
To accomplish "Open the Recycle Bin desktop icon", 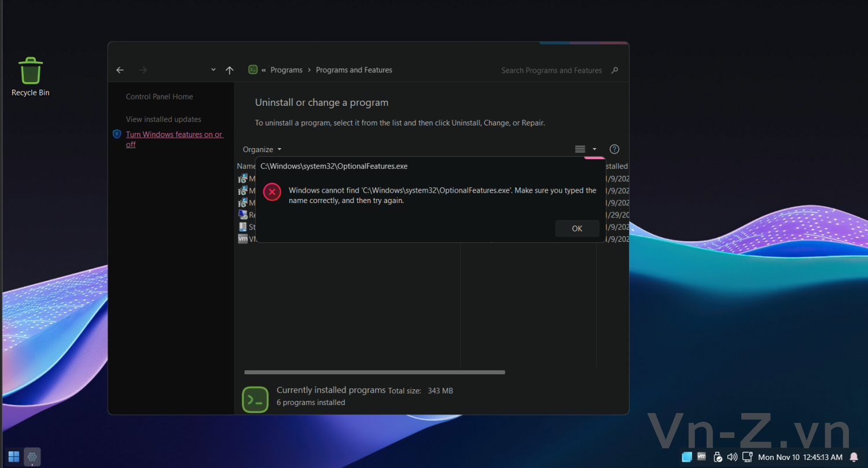I will (x=31, y=76).
